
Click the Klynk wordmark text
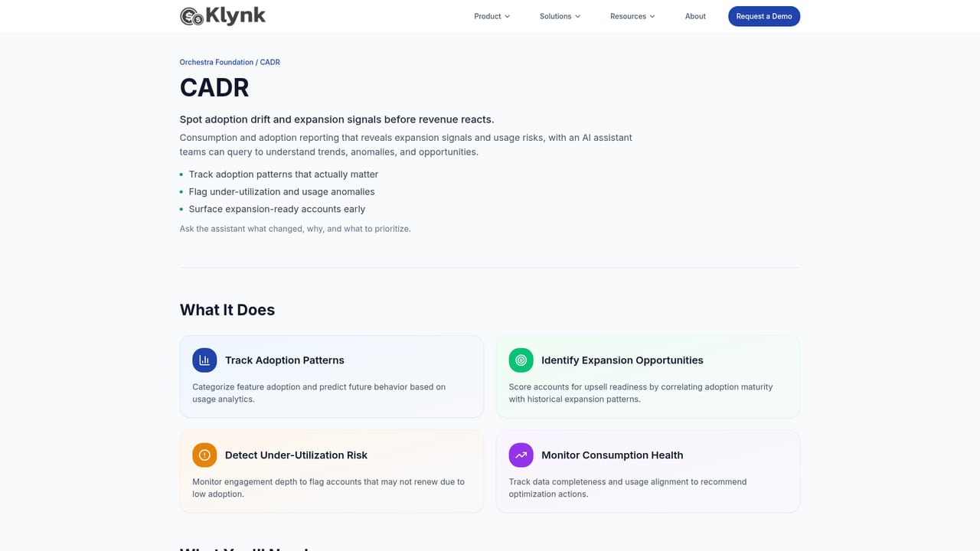[x=236, y=15]
